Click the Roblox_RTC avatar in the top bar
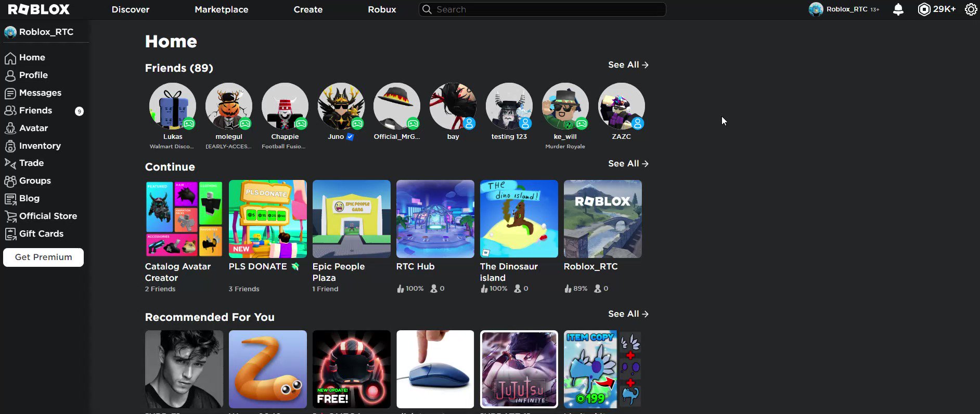 [816, 9]
